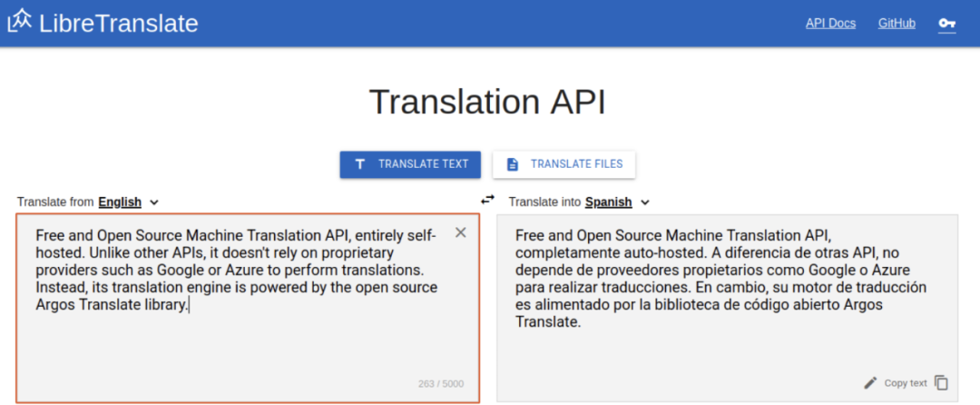Image resolution: width=980 pixels, height=405 pixels.
Task: Swap source and target languages
Action: pos(487,200)
